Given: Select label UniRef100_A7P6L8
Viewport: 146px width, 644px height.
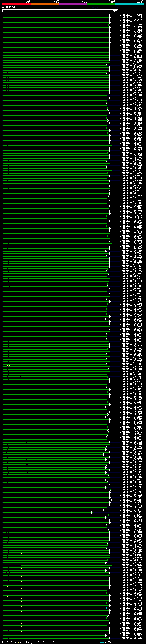Looking at the screenshot, I should tap(131, 30).
